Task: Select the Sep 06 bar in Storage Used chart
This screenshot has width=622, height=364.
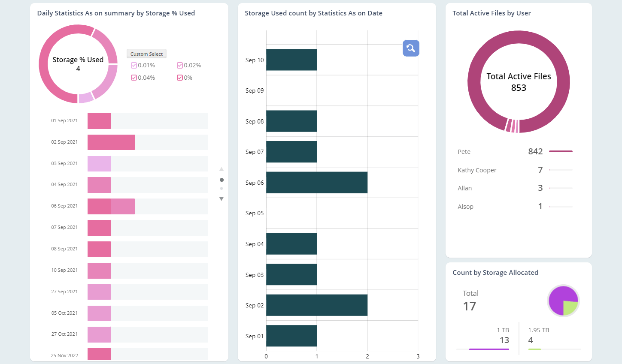Action: click(317, 182)
